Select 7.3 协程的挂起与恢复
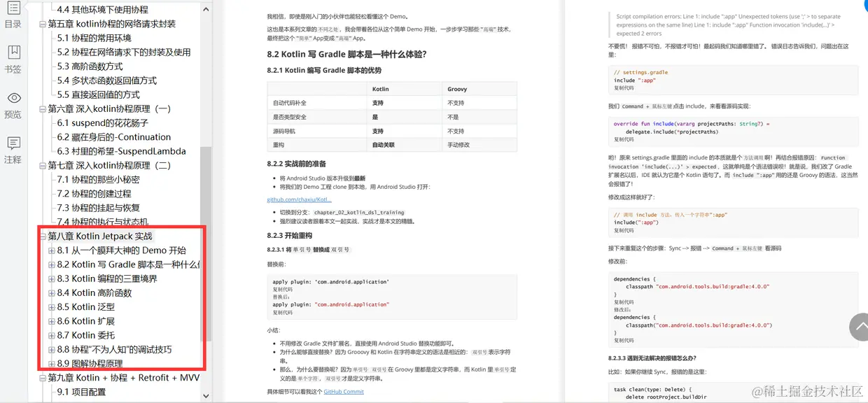This screenshot has width=868, height=403. tap(99, 208)
